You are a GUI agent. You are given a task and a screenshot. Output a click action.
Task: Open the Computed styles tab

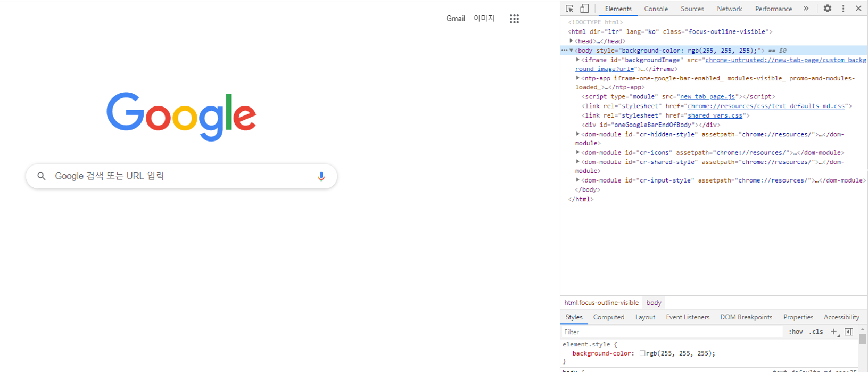click(x=608, y=317)
